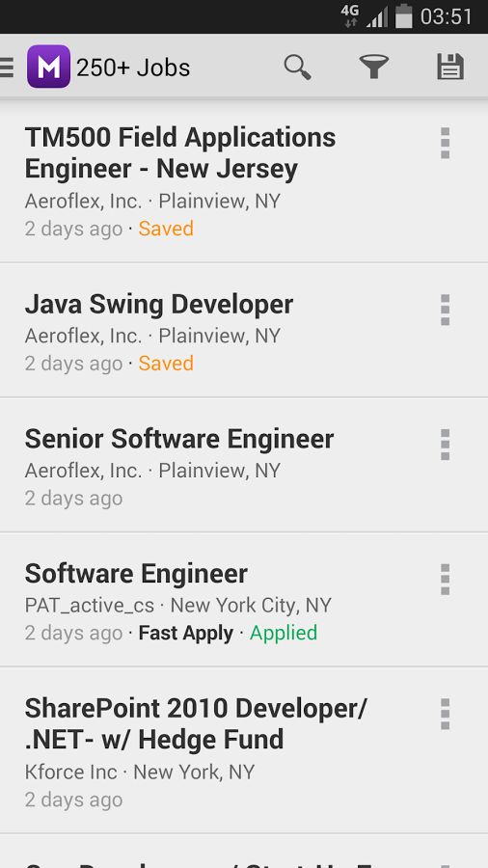Open overflow menu for Senior Software Engineer
The height and width of the screenshot is (868, 488).
[x=446, y=445]
